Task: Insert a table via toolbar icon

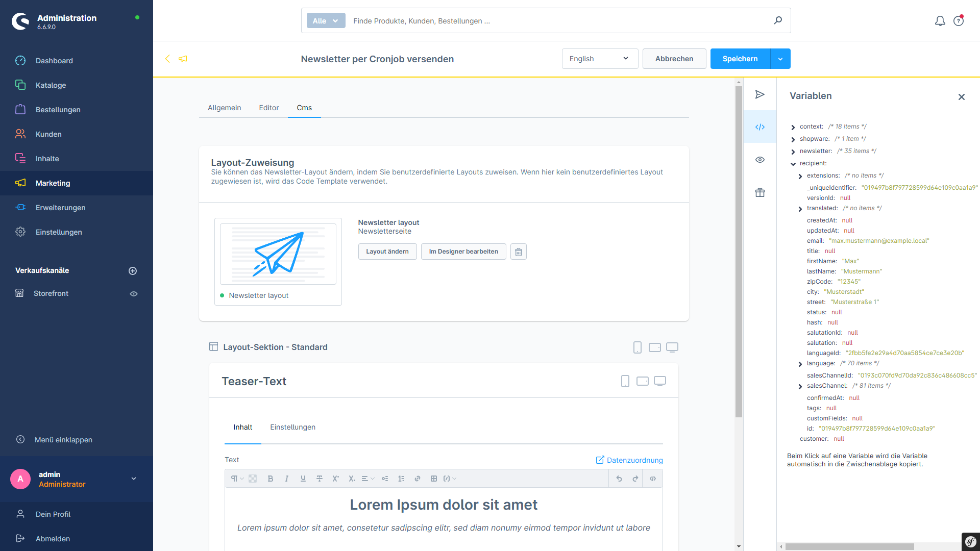Action: pyautogui.click(x=434, y=479)
